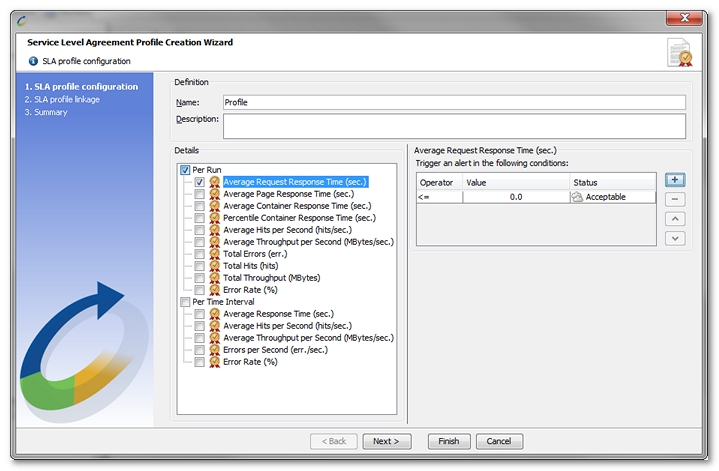Move condition down with down arrow icon
This screenshot has height=471, width=719.
[x=675, y=238]
